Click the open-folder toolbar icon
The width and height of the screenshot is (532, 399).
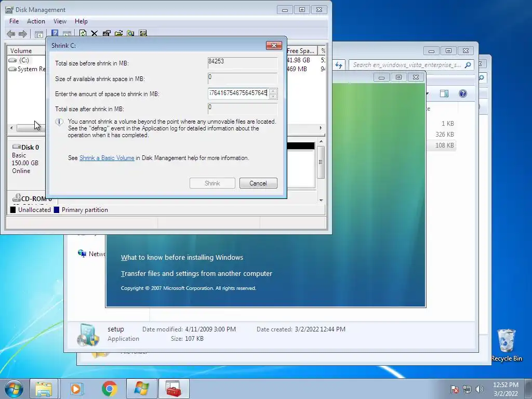(x=119, y=33)
